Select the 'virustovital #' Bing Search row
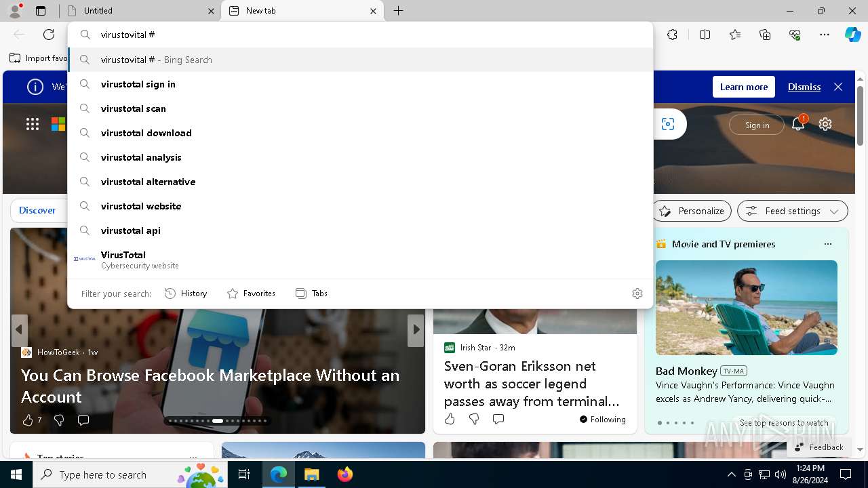 pos(360,60)
